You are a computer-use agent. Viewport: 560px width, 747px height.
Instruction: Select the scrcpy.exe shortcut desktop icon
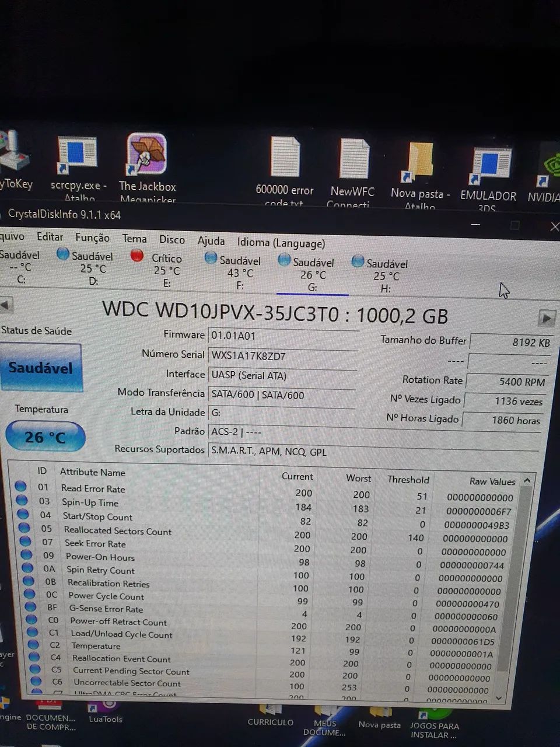point(78,169)
